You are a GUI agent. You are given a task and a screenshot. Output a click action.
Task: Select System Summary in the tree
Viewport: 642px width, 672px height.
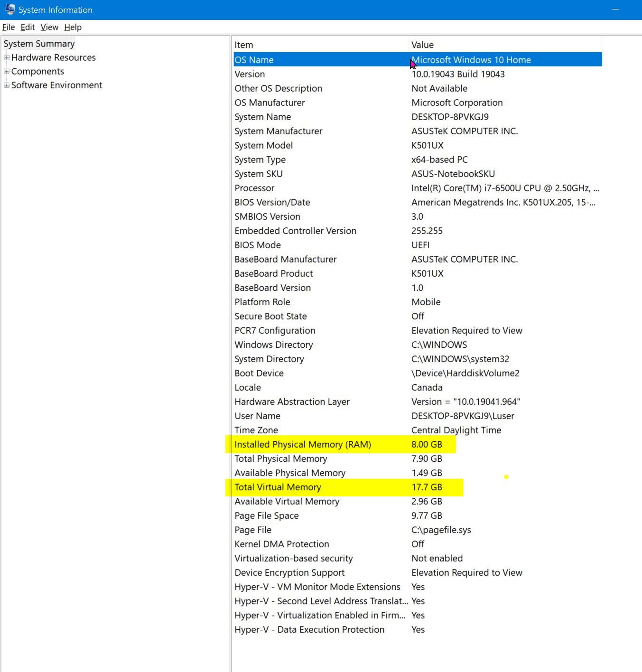39,44
